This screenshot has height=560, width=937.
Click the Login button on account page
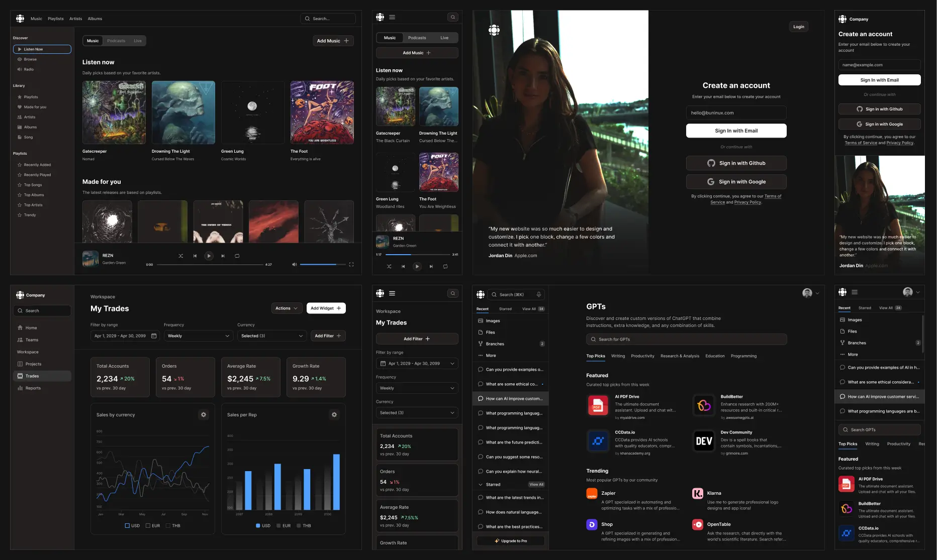798,27
